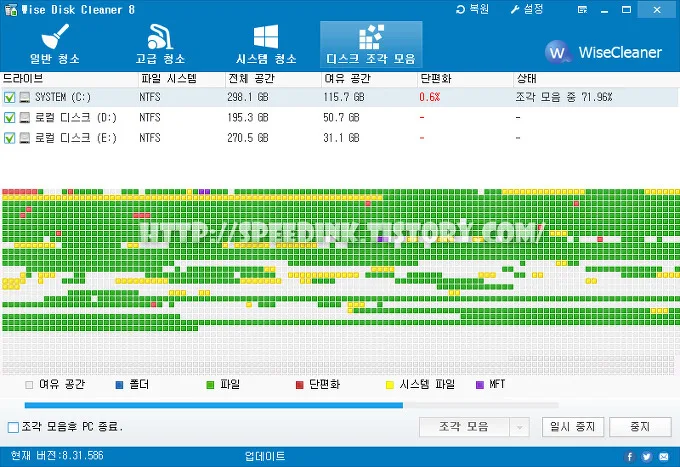Switch to 시스템 청소 tab
Viewport: 680px width, 467px height.
266,45
